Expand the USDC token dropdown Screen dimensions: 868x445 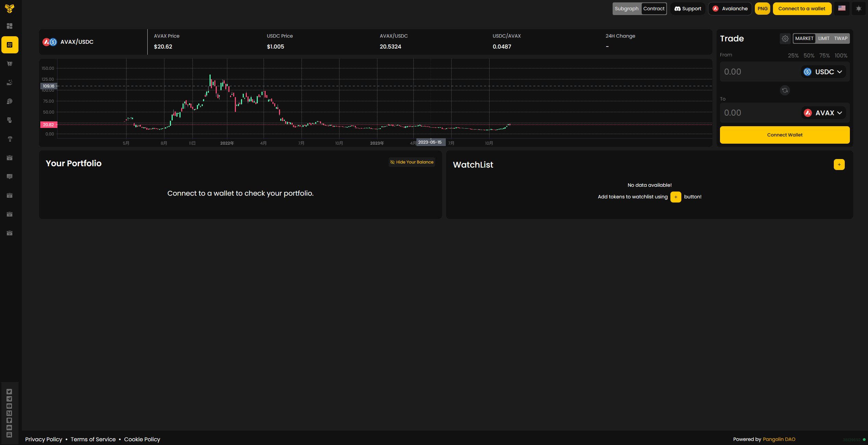(x=824, y=72)
